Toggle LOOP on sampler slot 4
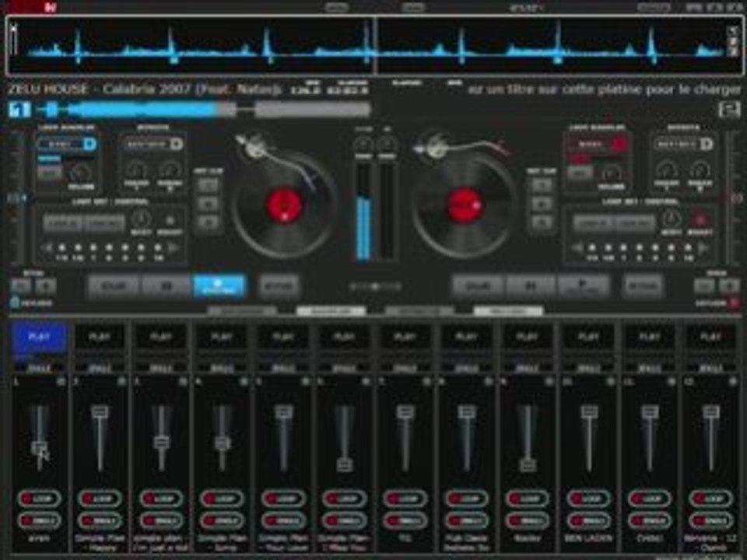 coord(222,499)
